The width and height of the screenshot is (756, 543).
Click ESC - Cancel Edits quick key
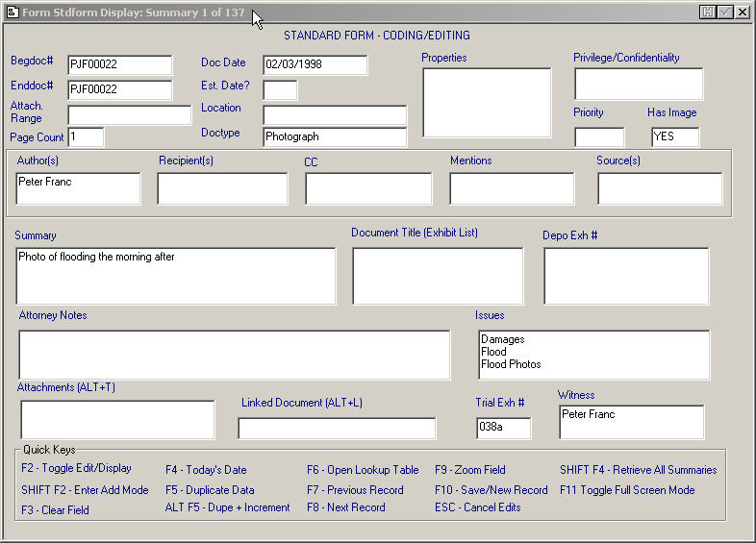click(478, 507)
